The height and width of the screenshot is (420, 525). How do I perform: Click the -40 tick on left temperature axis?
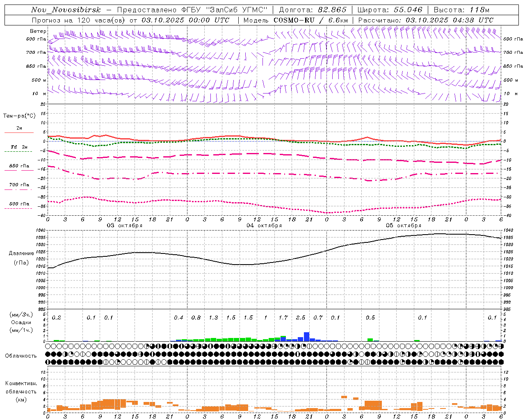42,215
